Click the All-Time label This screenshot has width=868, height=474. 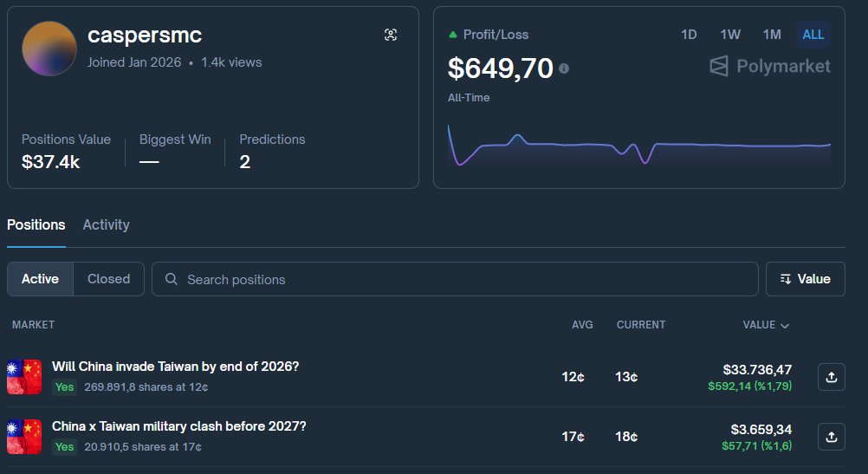(x=469, y=97)
